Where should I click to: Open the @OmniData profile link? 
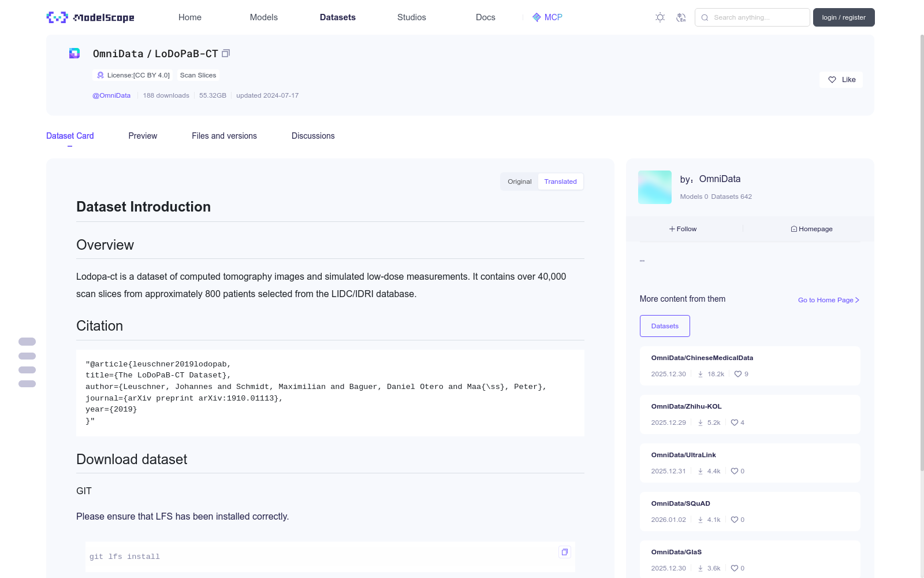click(x=111, y=95)
